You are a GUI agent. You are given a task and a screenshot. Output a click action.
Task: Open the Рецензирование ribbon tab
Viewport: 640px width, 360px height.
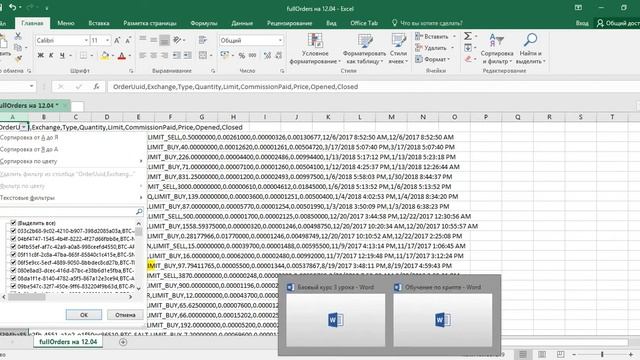289,23
